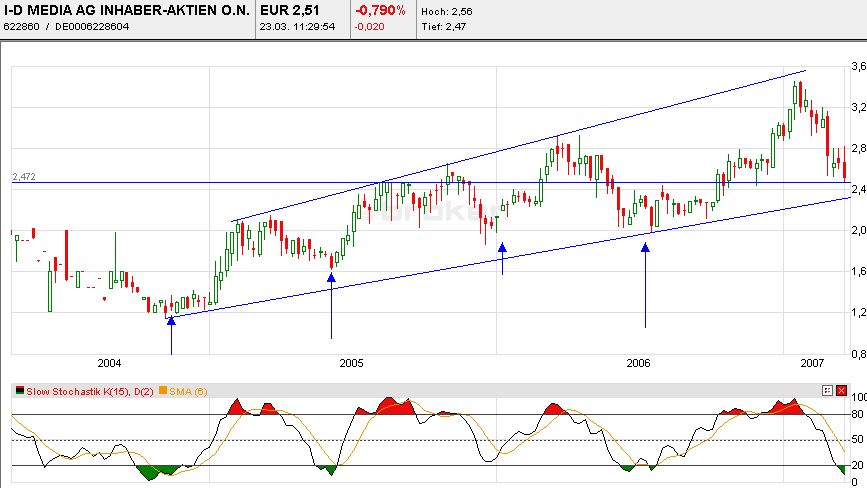Click the orange SMA legend swatch
867x488 pixels.
click(163, 391)
